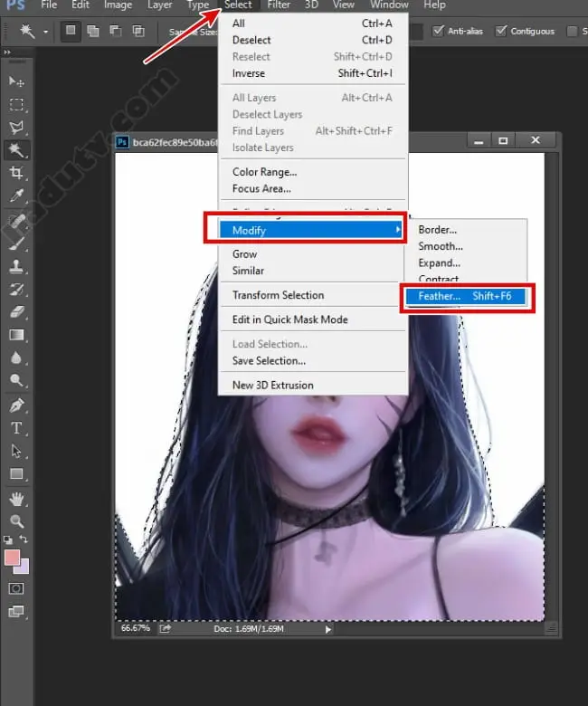588x706 pixels.
Task: Click Add to selection mode icon
Action: pos(93,31)
